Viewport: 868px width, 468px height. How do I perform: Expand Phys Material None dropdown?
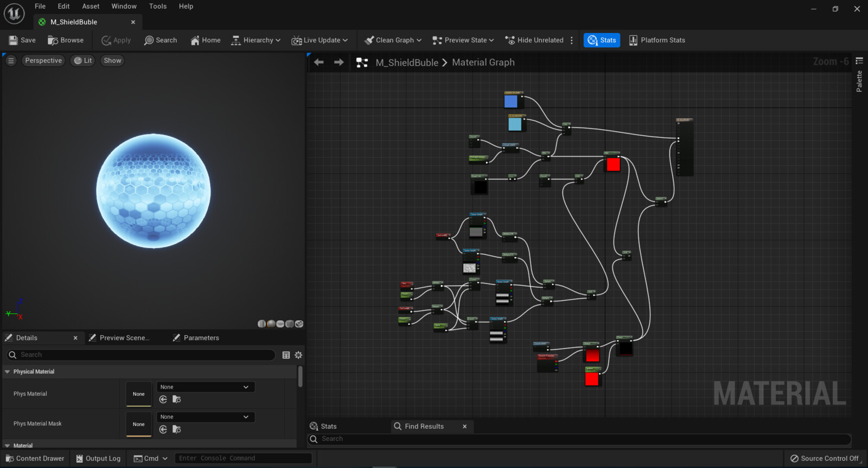click(x=205, y=387)
